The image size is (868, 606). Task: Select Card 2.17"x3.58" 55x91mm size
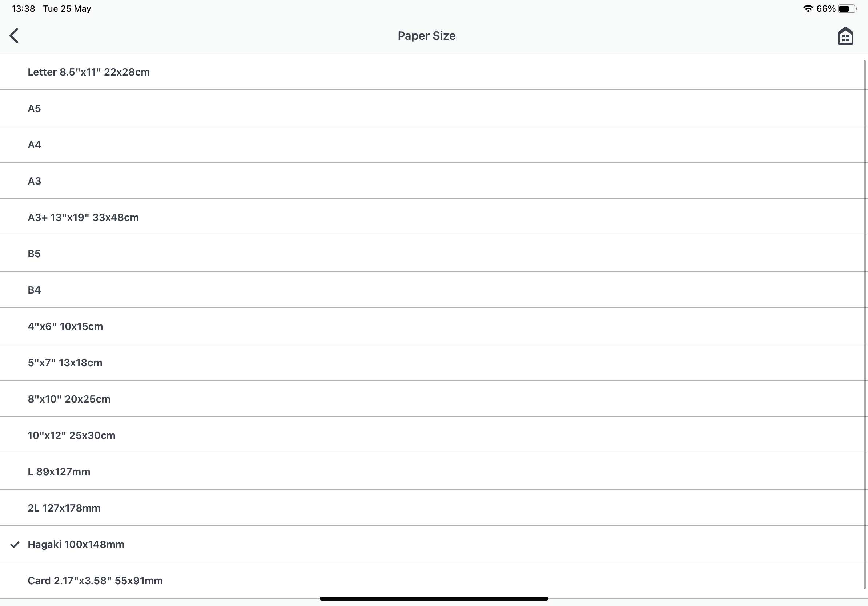(x=95, y=581)
